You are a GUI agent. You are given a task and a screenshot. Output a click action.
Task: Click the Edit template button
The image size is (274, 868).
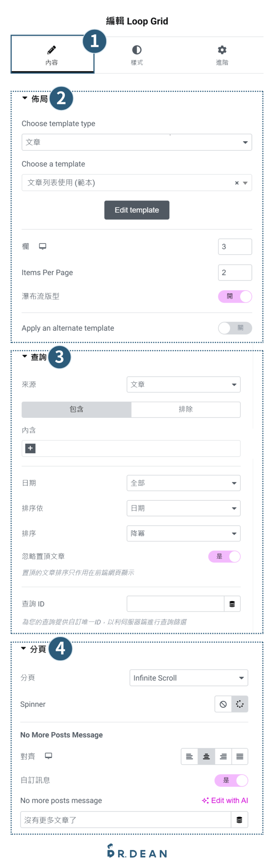(136, 210)
